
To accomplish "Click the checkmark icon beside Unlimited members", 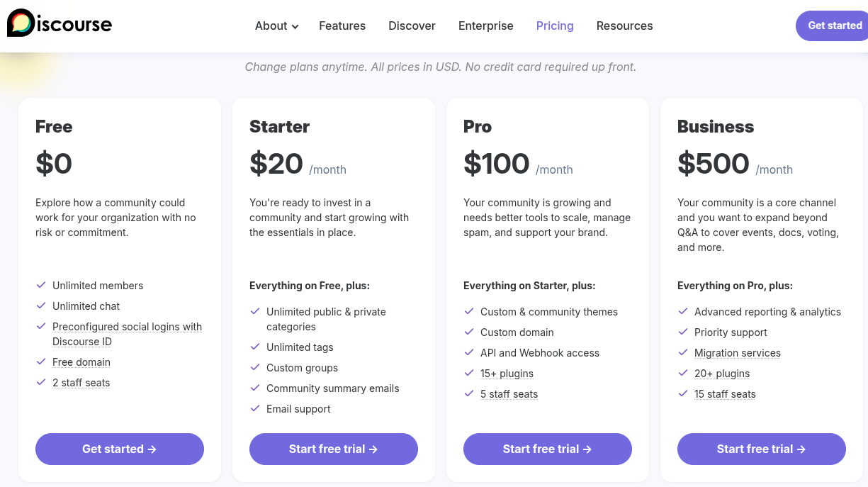I will click(x=41, y=285).
